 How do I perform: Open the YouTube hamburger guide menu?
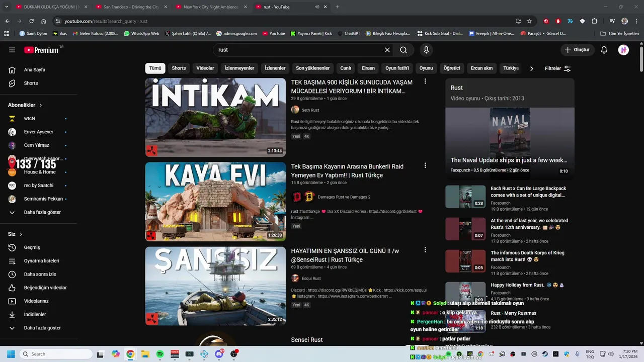click(12, 50)
